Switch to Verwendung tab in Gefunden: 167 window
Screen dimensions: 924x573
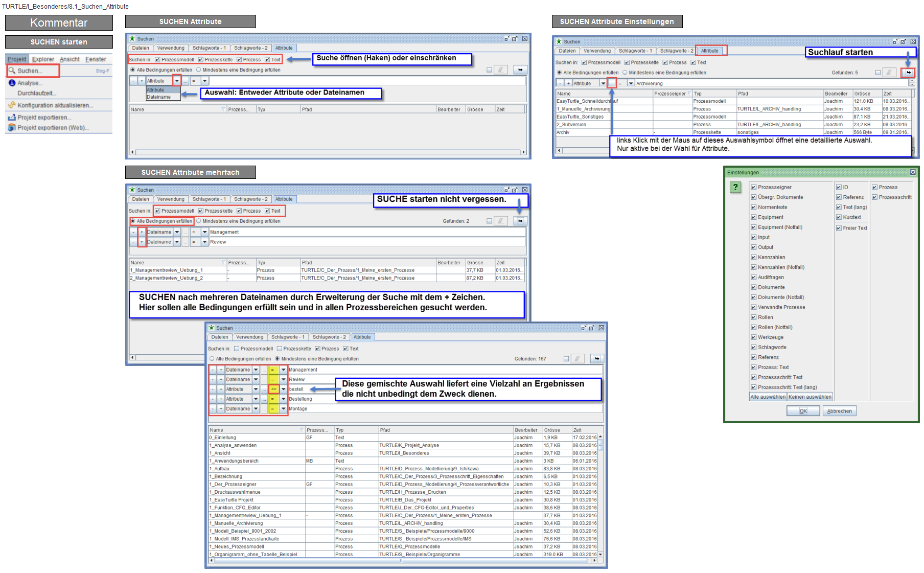coord(249,337)
